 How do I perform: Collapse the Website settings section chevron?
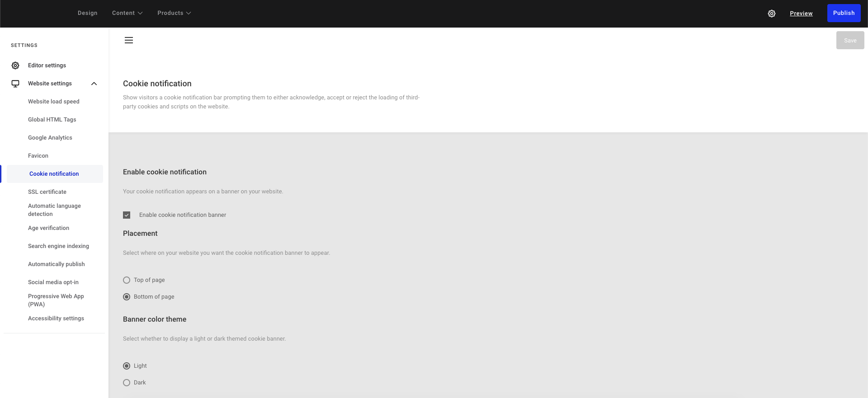[x=94, y=84]
